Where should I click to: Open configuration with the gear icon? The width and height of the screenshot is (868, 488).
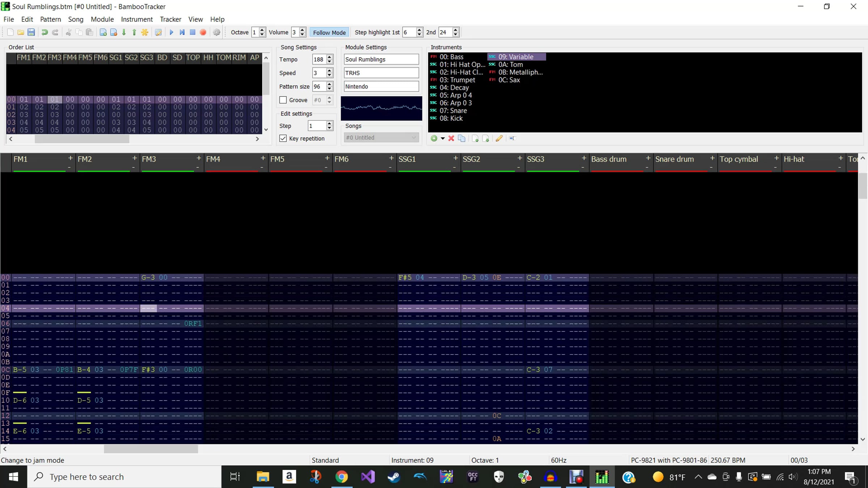click(216, 32)
